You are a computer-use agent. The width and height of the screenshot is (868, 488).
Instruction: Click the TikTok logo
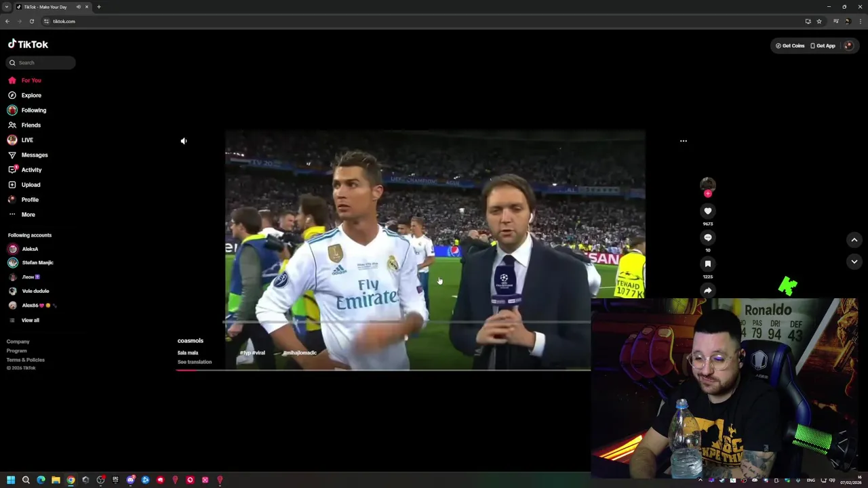(28, 44)
